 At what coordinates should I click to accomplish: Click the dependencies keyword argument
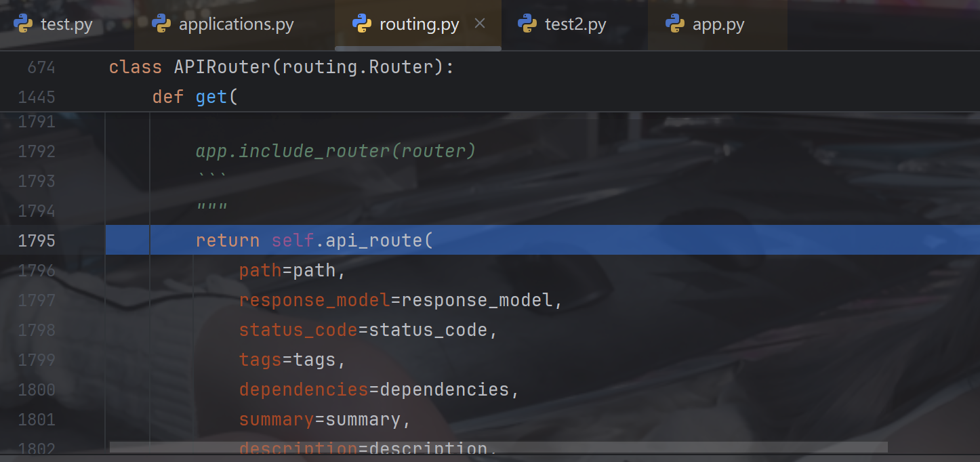[x=303, y=390]
